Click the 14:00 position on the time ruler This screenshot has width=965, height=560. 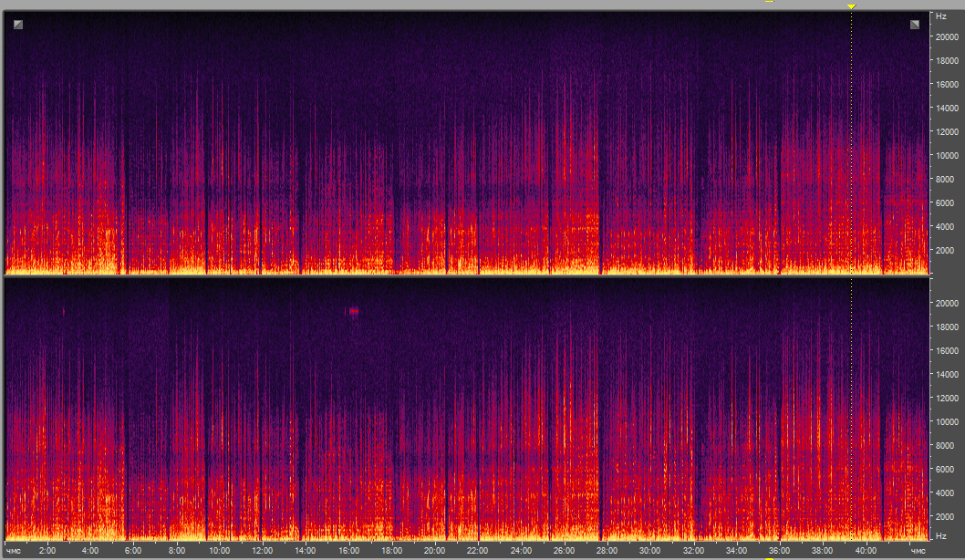point(306,551)
